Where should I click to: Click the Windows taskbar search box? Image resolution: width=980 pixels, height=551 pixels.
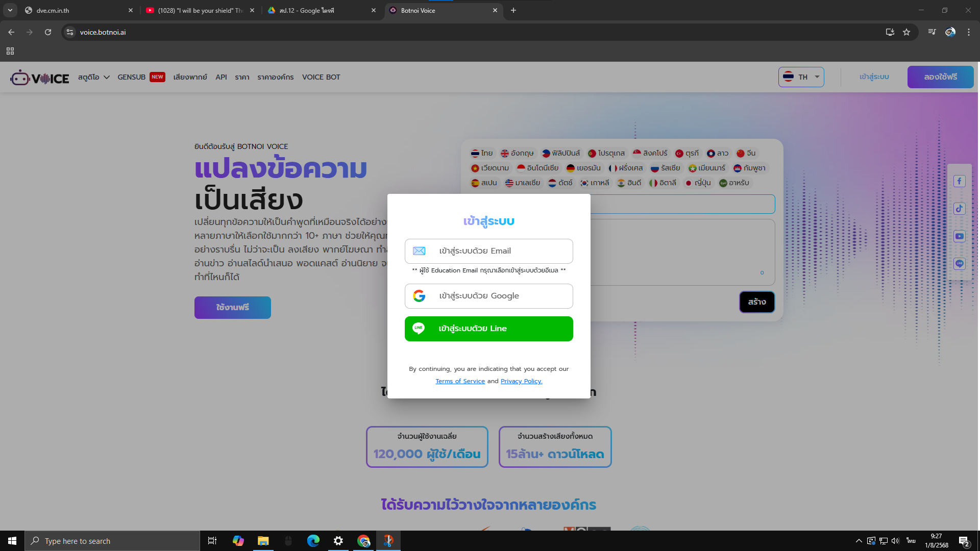(112, 541)
